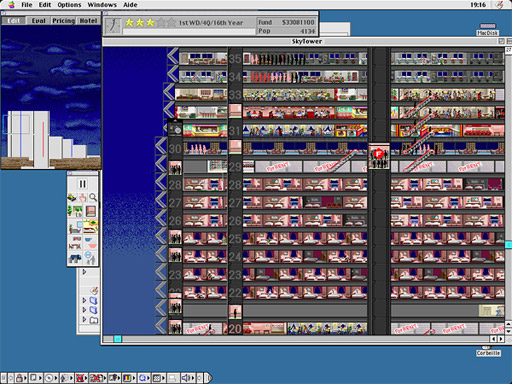Screen dimensions: 512x384
Task: Expand the first blue folder's triangle
Action: 84,300
